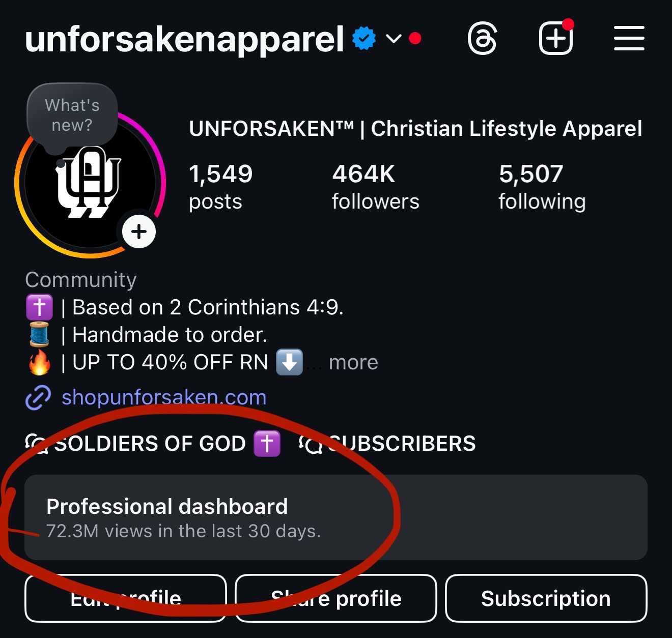672x638 pixels.
Task: Tap the add story plus badge
Action: click(138, 232)
